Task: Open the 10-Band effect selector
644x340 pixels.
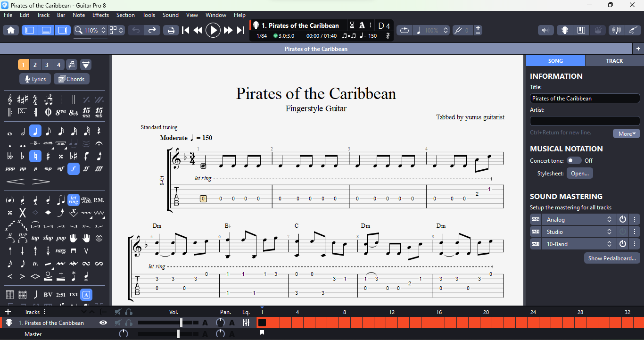Action: [x=578, y=244]
